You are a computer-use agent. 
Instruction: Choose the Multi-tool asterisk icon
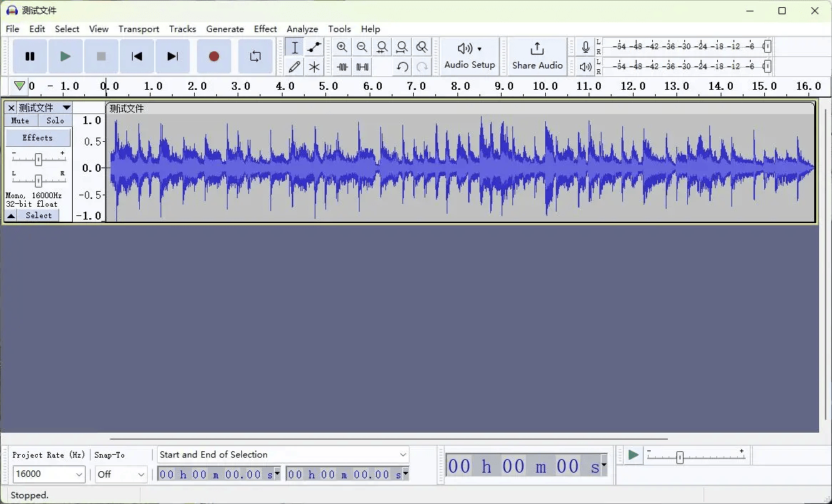coord(314,67)
